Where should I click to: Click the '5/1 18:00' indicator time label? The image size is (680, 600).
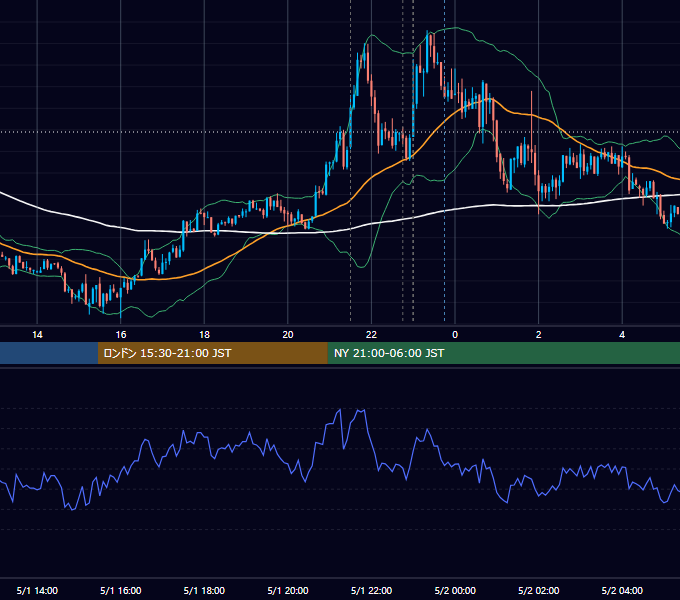204,590
